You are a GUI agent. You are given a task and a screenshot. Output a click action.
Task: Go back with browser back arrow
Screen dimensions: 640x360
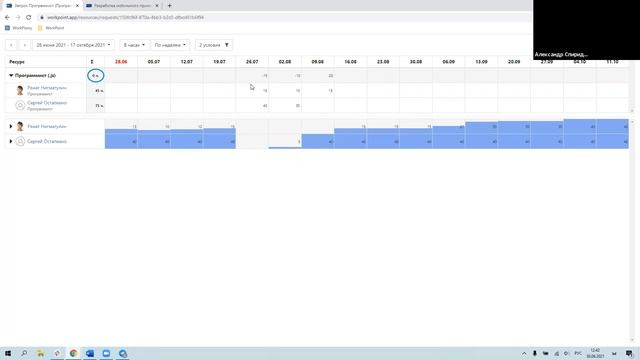coord(7,18)
